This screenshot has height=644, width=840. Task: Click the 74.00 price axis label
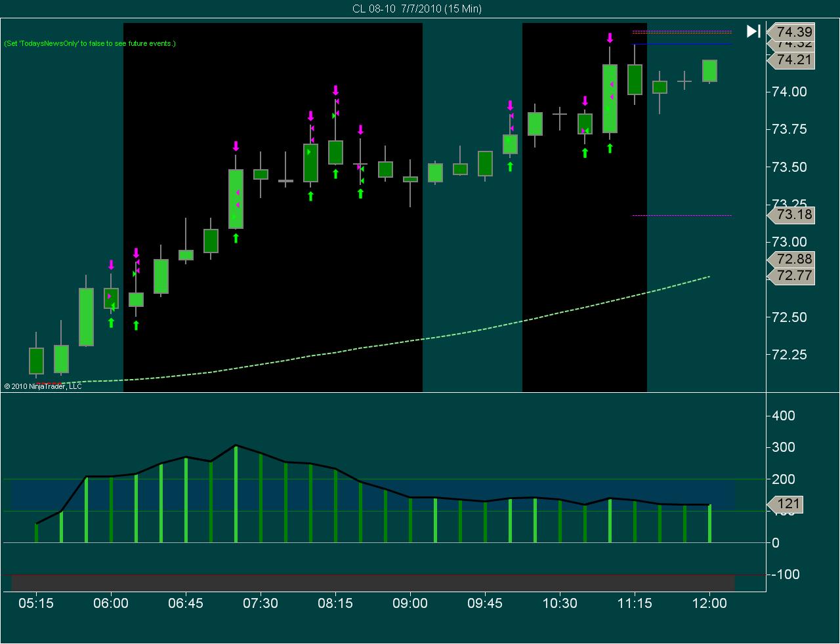789,92
